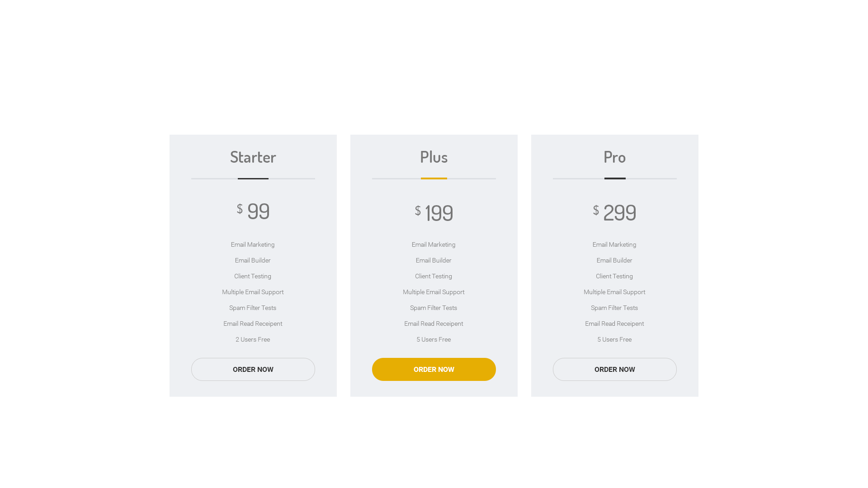Click "Email Read Receipent" in Pro card

pos(614,324)
